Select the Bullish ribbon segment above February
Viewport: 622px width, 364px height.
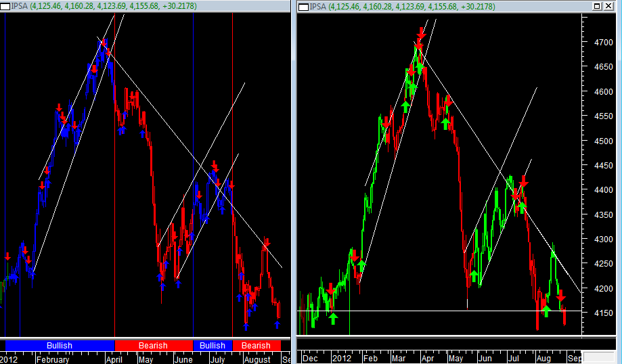pyautogui.click(x=60, y=345)
